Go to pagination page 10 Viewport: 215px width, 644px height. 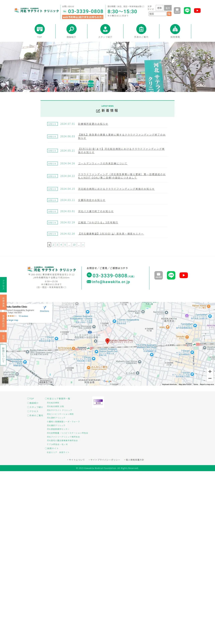coord(74,245)
